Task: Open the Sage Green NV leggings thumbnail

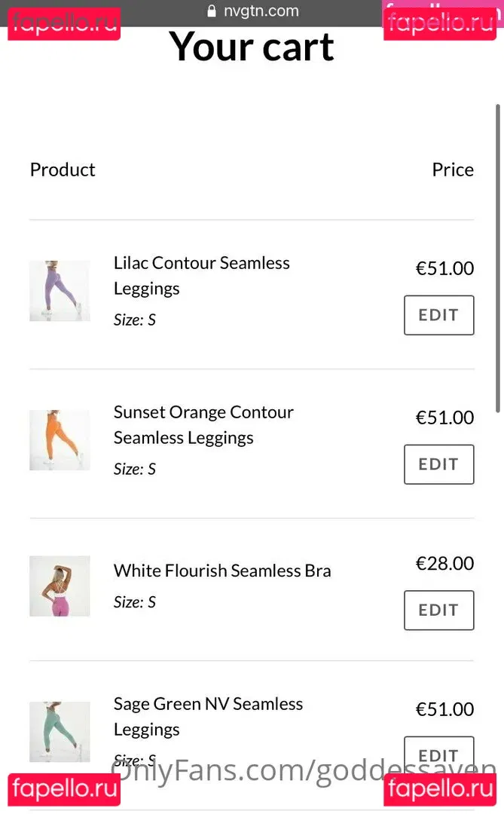Action: [60, 732]
